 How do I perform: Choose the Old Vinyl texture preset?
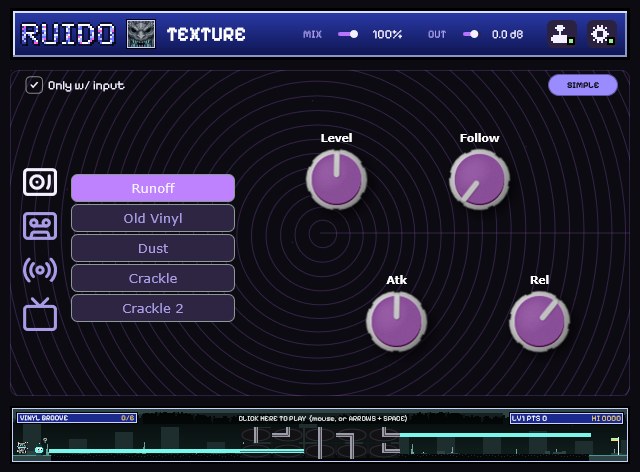pos(153,218)
